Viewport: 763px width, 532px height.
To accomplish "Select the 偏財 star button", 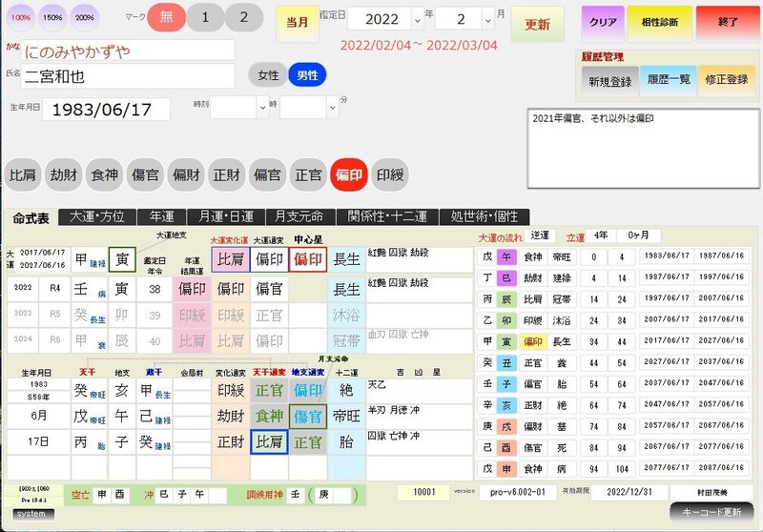I will click(x=186, y=174).
